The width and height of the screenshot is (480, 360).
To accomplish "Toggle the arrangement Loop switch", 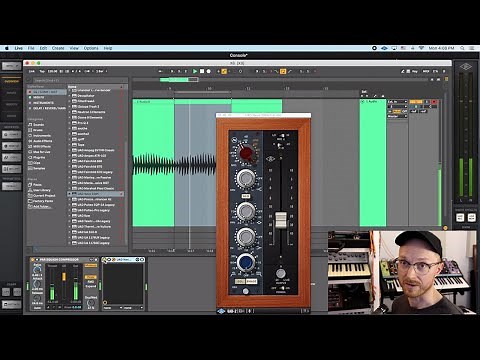I will tap(283, 71).
